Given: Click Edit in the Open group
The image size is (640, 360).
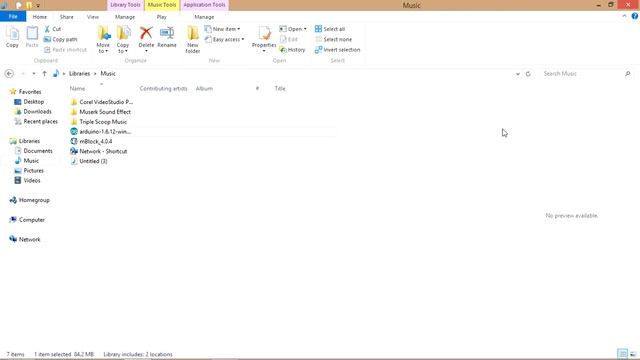Looking at the screenshot, I should click(x=289, y=39).
